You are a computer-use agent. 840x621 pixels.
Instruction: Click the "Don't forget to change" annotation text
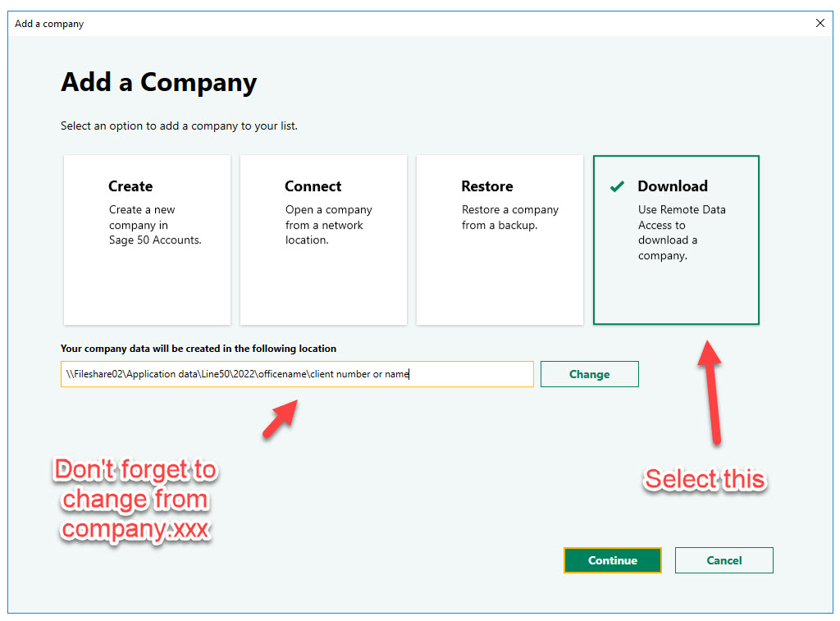pos(136,500)
